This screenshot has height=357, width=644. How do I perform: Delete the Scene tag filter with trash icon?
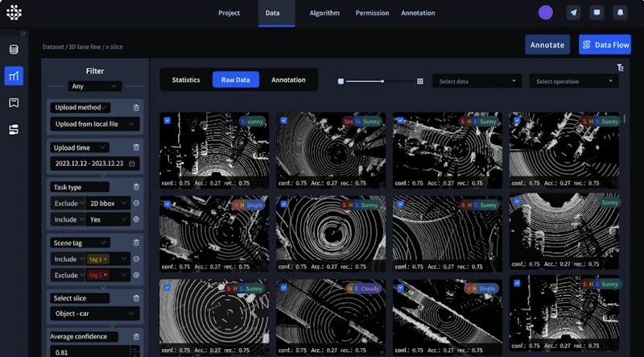tap(136, 243)
